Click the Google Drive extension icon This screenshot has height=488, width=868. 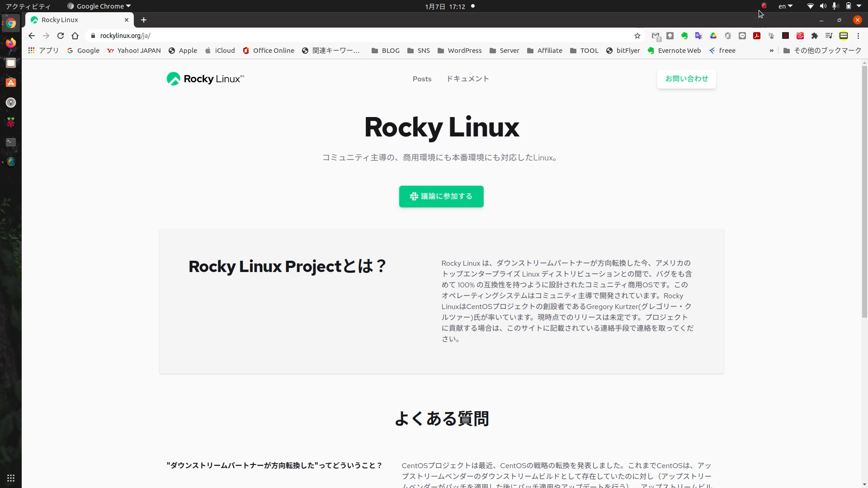(x=713, y=36)
